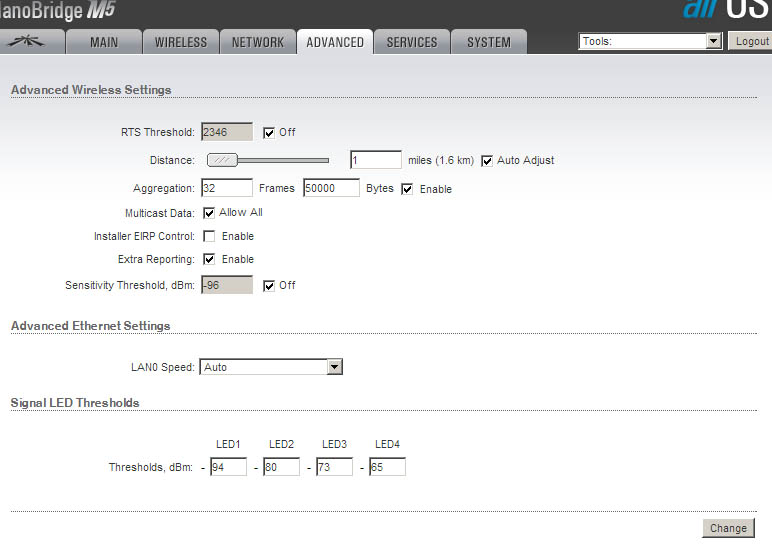Viewport: 772px width, 551px height.
Task: Toggle RTS Threshold Off checkbox
Action: click(269, 132)
